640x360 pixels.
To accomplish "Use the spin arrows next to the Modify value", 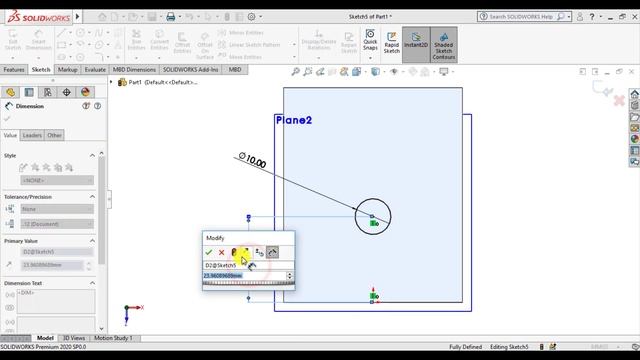I will [x=290, y=276].
